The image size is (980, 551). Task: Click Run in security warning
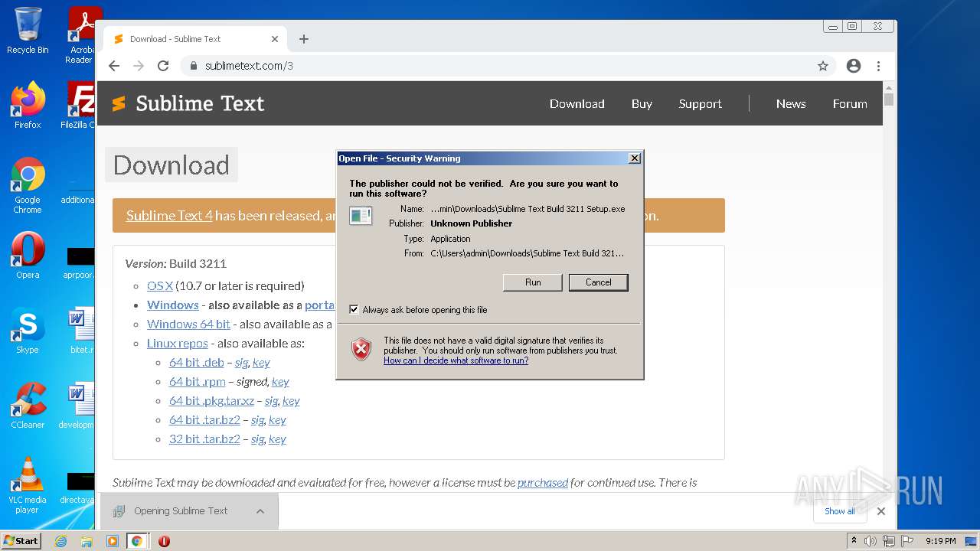[533, 282]
